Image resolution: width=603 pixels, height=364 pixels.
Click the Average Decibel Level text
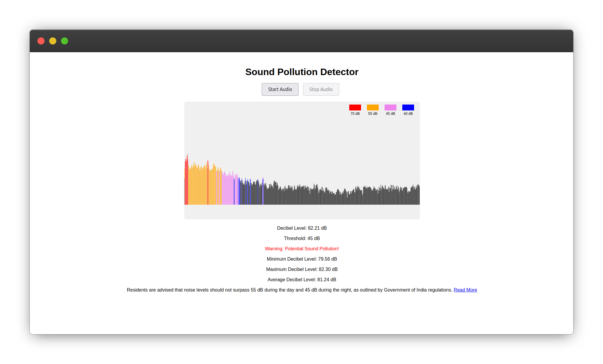point(301,279)
